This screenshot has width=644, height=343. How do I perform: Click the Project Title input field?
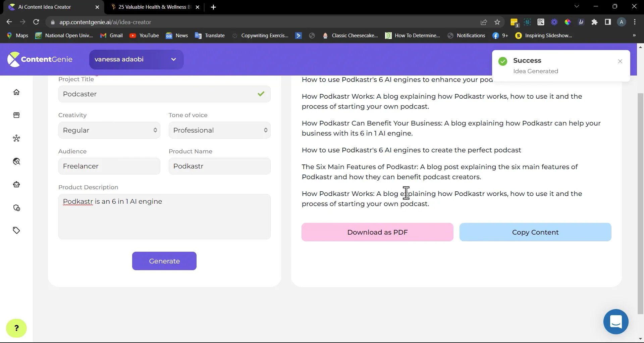tap(164, 94)
